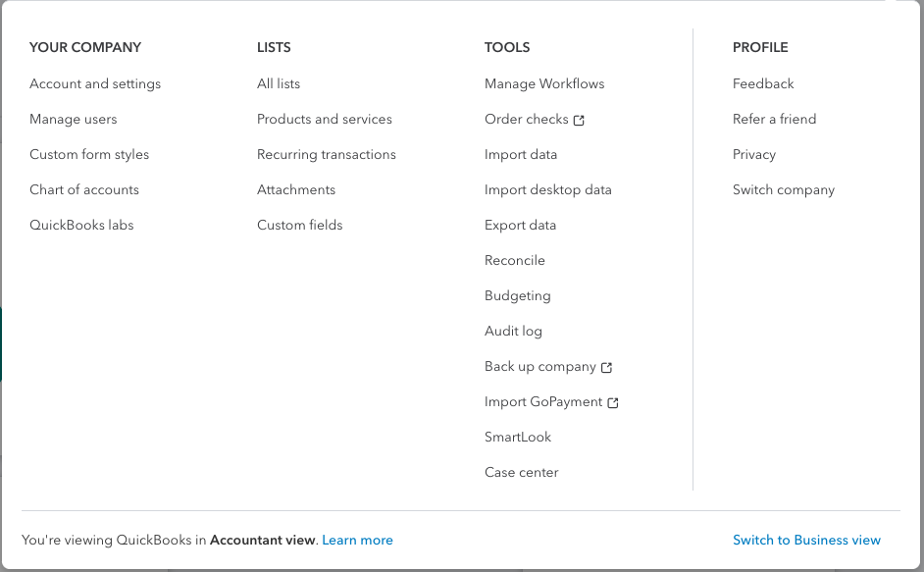
Task: Open Budgeting tool
Action: [518, 296]
